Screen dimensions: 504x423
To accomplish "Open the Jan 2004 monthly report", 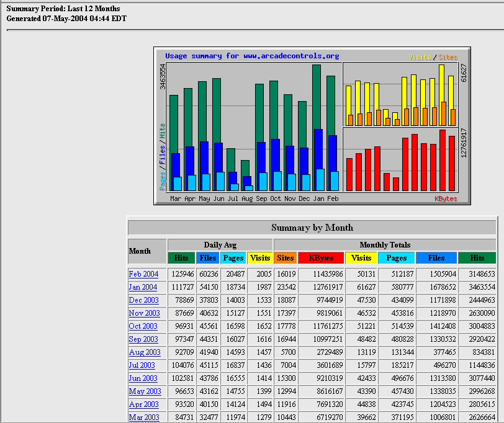I will point(143,287).
